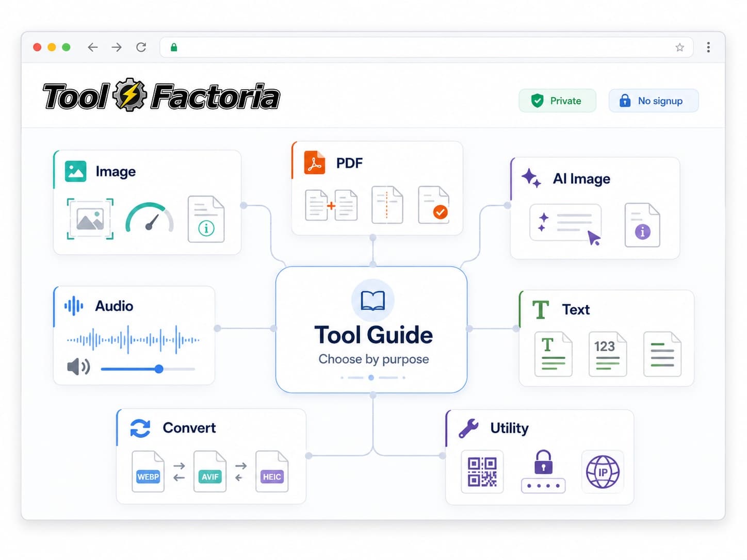Click the AI Image sparkle icon
The width and height of the screenshot is (747, 560).
531,178
